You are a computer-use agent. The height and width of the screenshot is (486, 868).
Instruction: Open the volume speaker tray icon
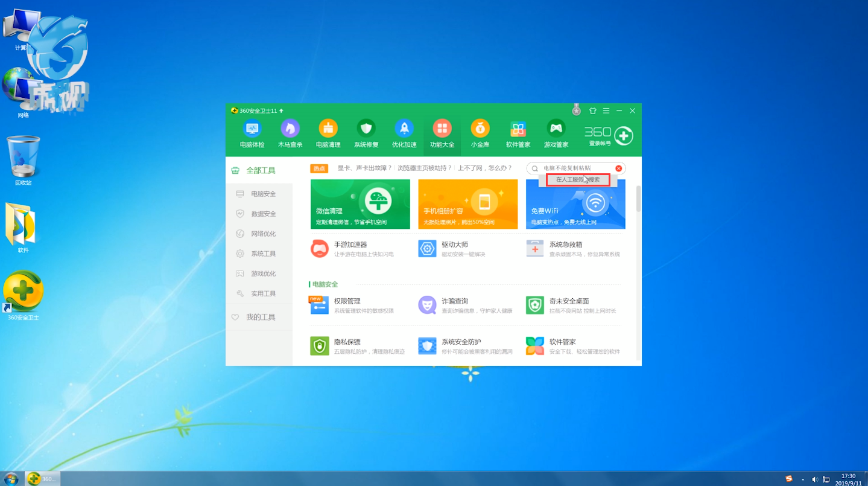816,479
